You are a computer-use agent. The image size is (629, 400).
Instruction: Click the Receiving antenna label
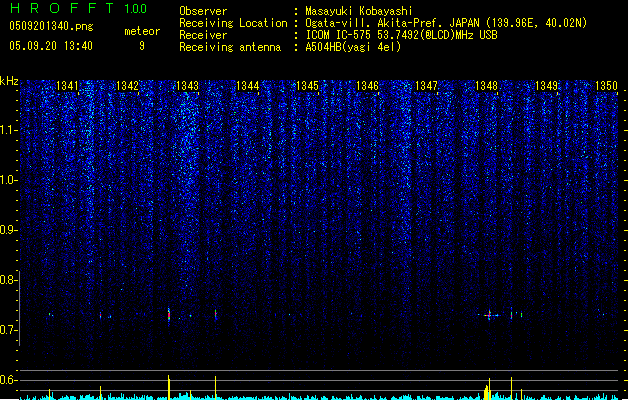click(x=230, y=47)
